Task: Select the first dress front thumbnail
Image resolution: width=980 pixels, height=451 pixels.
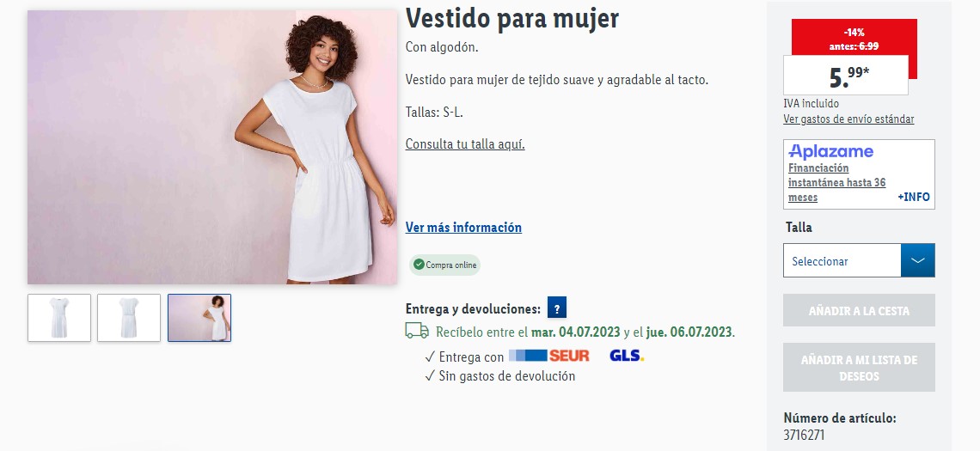Action: coord(59,318)
